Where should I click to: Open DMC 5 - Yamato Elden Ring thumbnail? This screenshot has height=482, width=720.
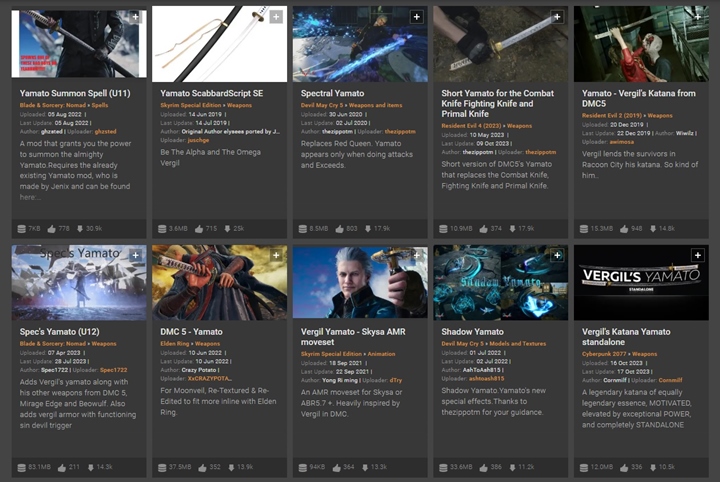click(219, 282)
